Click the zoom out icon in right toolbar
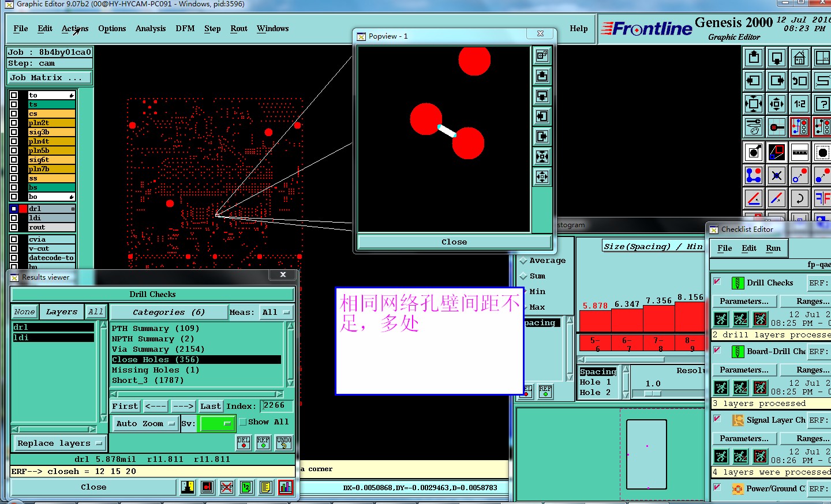The image size is (831, 504). pyautogui.click(x=777, y=104)
